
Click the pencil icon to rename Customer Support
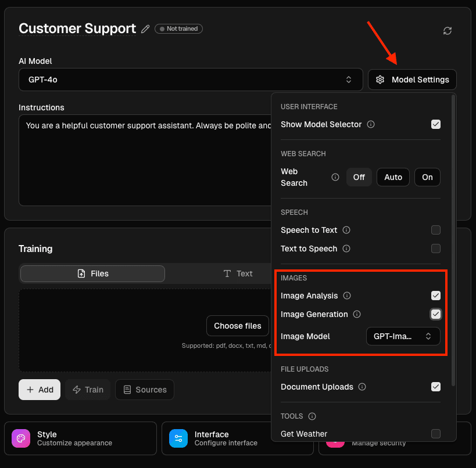click(x=145, y=28)
